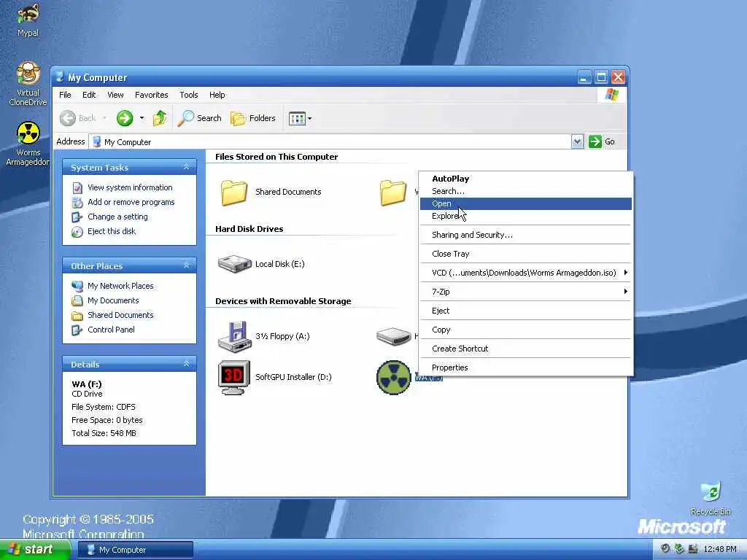Choose AutoPlay in context menu
Screen dimensions: 747x560
click(525, 179)
